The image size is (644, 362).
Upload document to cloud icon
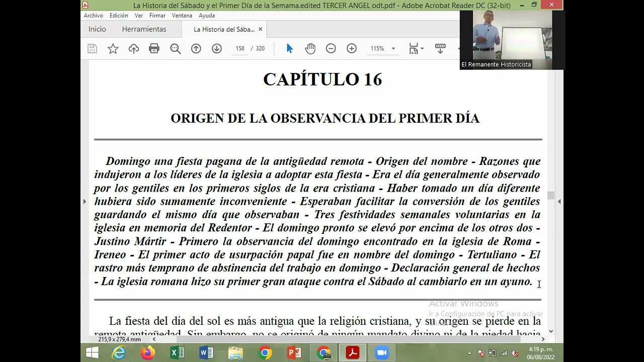coord(134,49)
